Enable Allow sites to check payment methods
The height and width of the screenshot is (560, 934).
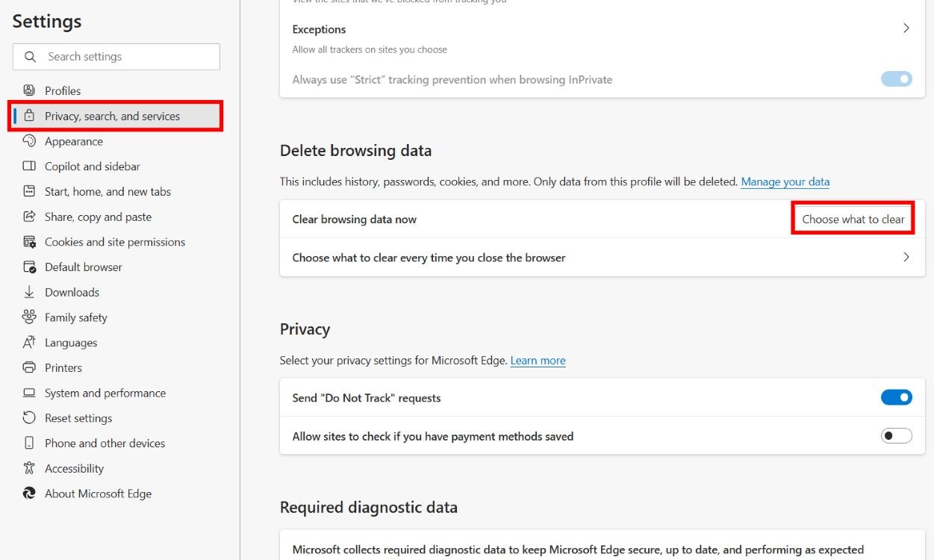(x=897, y=436)
